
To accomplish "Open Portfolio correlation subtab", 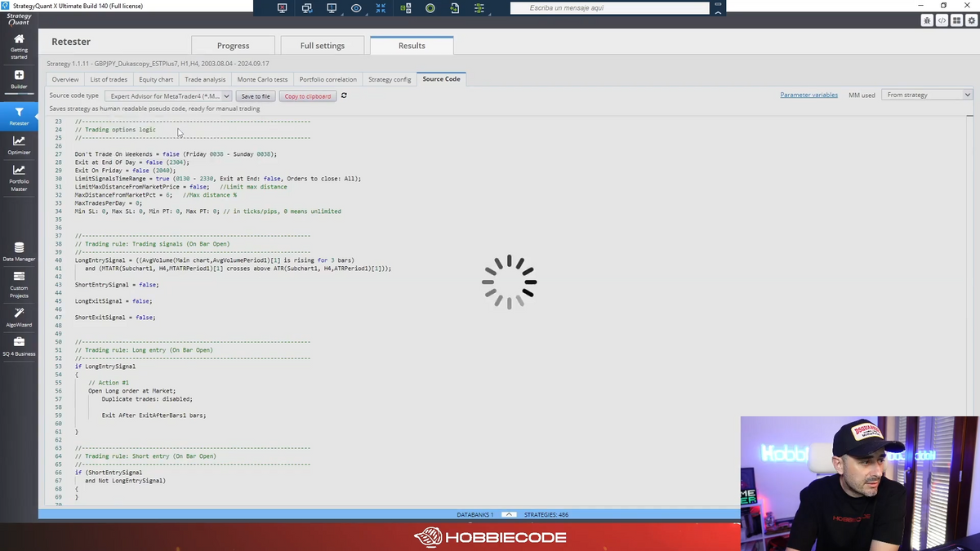I will coord(327,79).
